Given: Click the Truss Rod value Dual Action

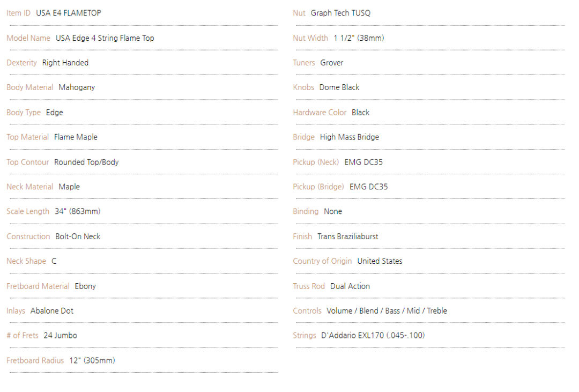Looking at the screenshot, I should pos(350,286).
